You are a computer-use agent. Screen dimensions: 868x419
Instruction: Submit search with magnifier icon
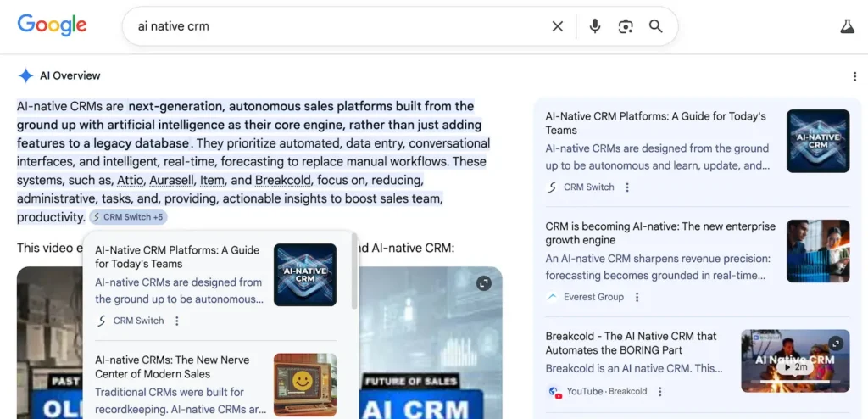(656, 26)
